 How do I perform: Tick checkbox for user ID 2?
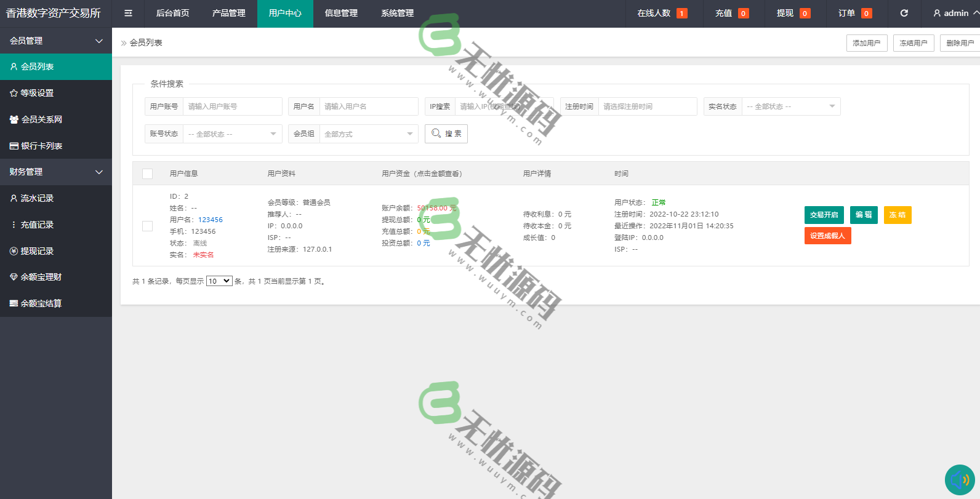[x=147, y=226]
